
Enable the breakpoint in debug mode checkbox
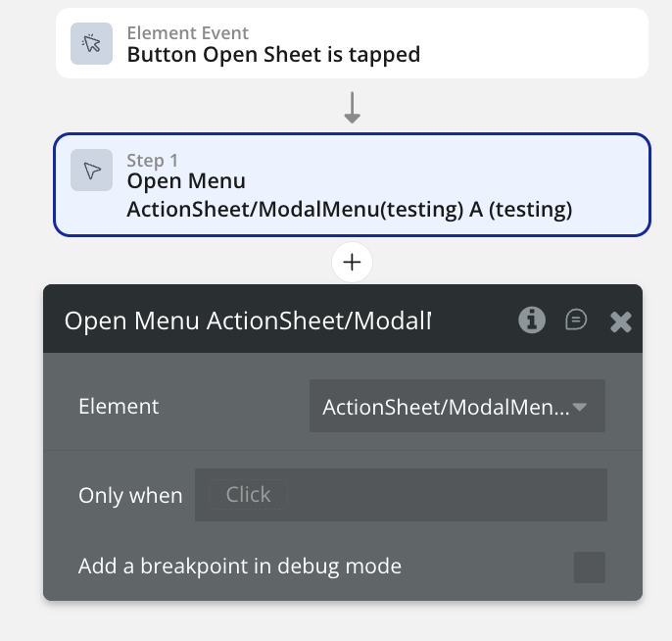point(589,567)
